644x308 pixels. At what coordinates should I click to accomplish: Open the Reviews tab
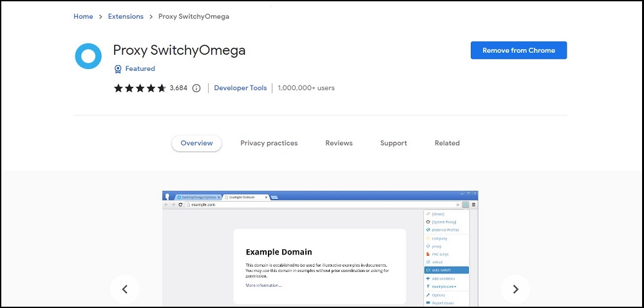tap(339, 143)
